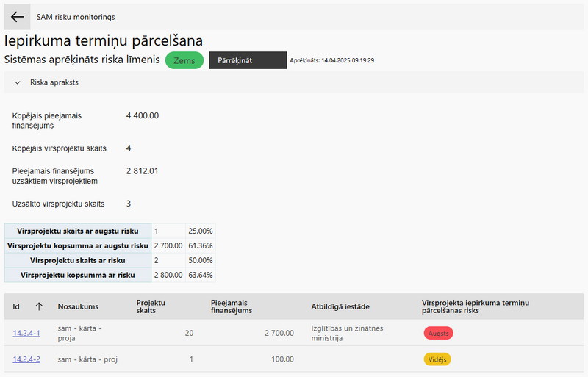Click the yellow Vidējs risk badge
Image resolution: width=588 pixels, height=377 pixels.
click(x=437, y=359)
